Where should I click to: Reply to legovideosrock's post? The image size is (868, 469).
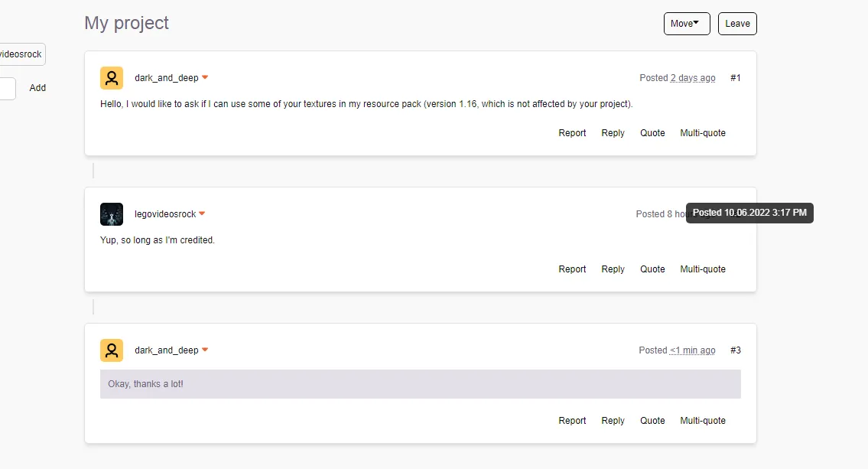613,269
